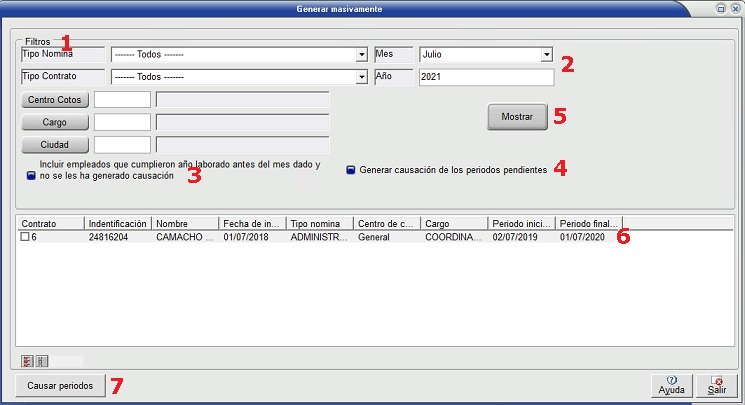Sort by the Nombre column header

[x=185, y=223]
